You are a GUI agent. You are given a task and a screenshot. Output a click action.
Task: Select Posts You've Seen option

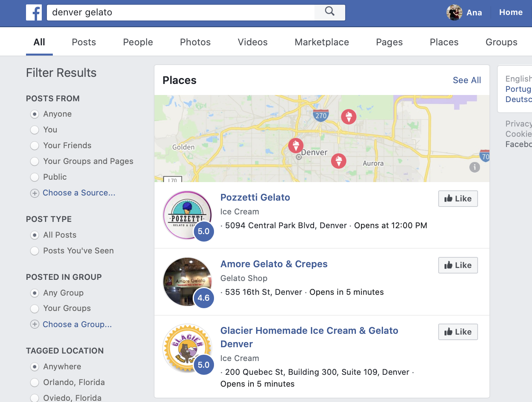pyautogui.click(x=35, y=251)
